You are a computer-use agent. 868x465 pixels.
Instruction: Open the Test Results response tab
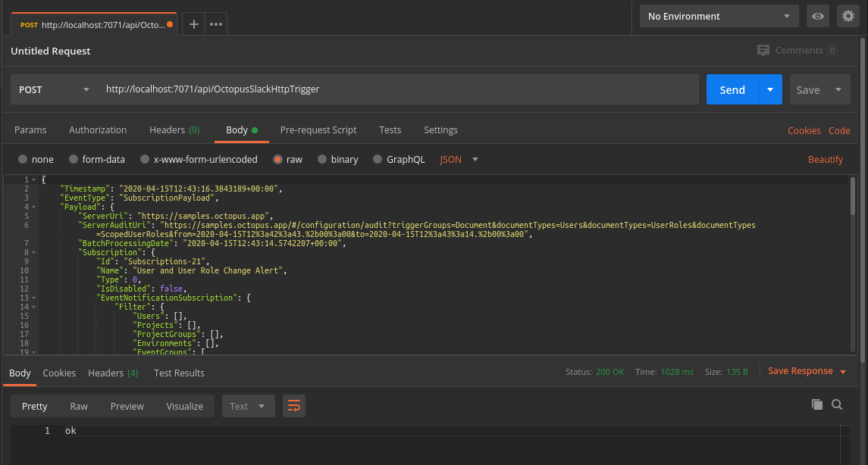(x=179, y=373)
